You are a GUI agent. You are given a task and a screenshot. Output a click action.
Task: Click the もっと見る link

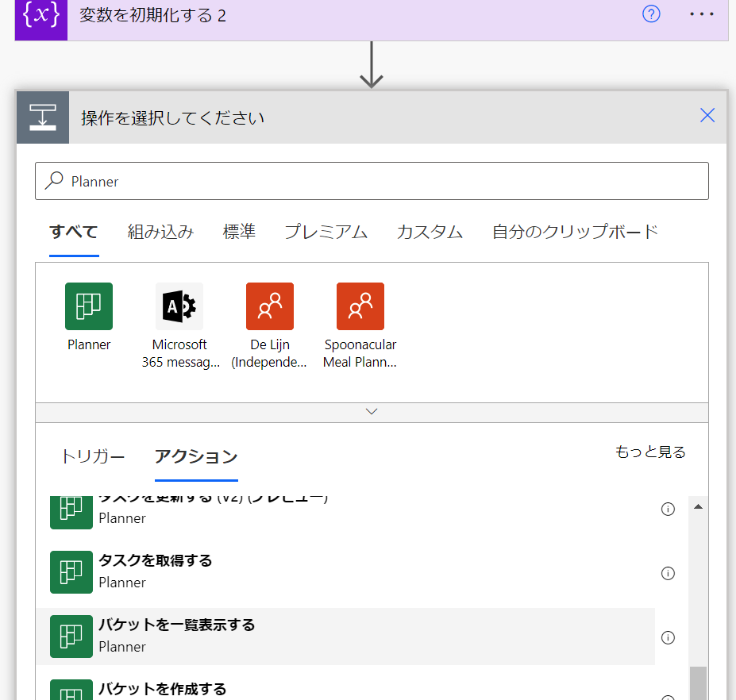[650, 452]
